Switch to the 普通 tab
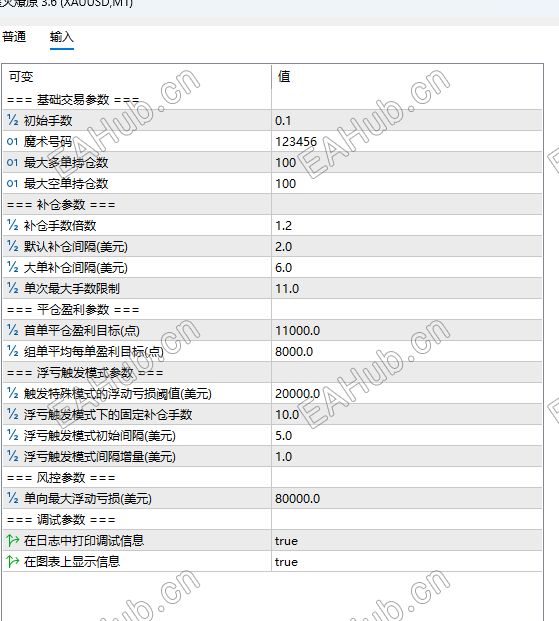This screenshot has height=621, width=559. tap(14, 37)
